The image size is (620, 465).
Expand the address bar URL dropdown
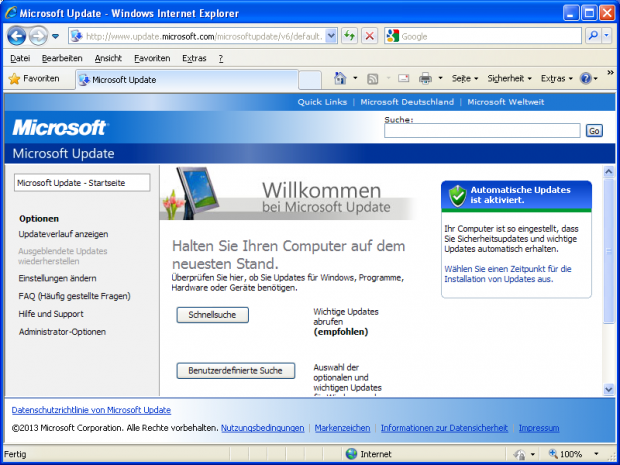[x=331, y=36]
